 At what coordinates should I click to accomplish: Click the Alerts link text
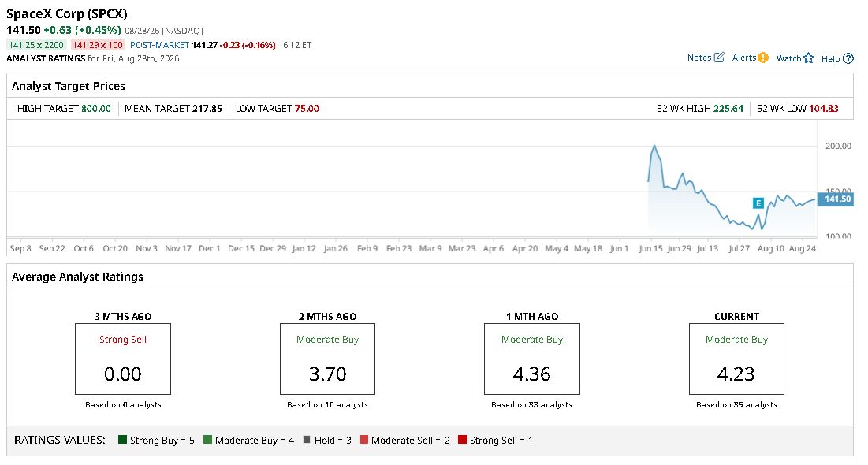coord(744,58)
